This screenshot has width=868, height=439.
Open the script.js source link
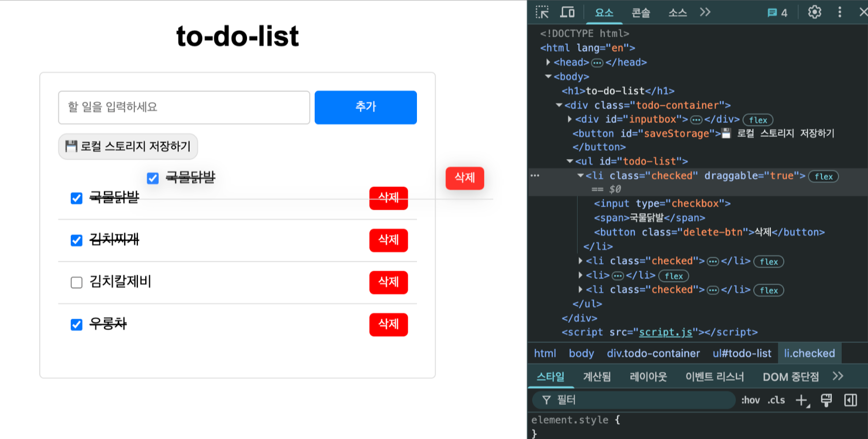[665, 332]
